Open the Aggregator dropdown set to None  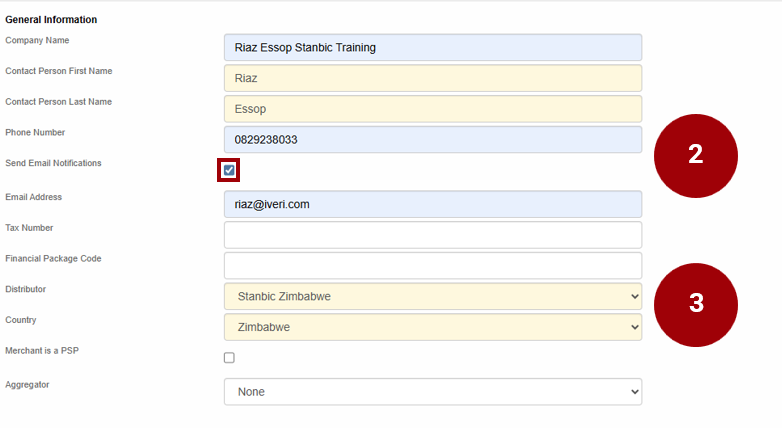click(x=433, y=392)
